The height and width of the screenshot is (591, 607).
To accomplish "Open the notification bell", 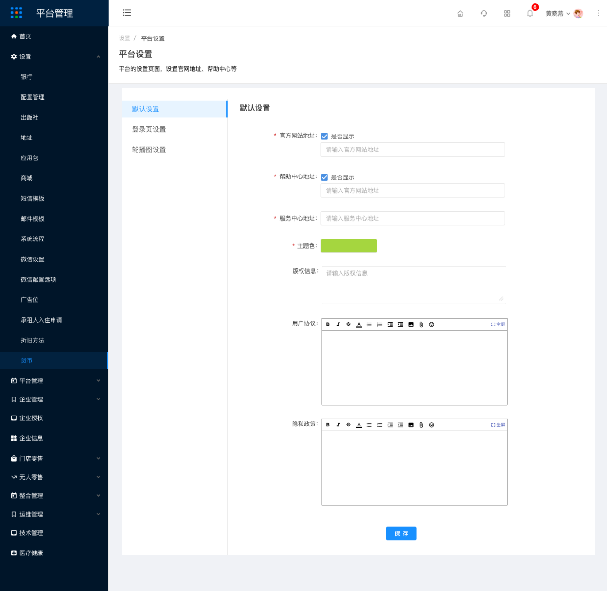I will tap(530, 14).
